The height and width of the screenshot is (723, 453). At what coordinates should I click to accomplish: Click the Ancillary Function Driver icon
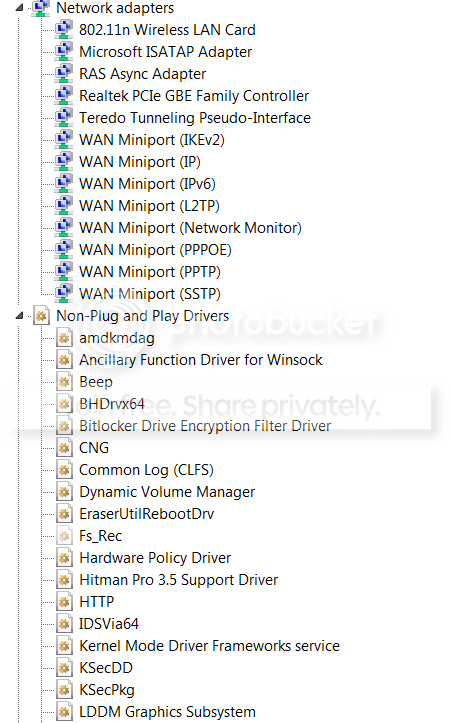pos(64,360)
